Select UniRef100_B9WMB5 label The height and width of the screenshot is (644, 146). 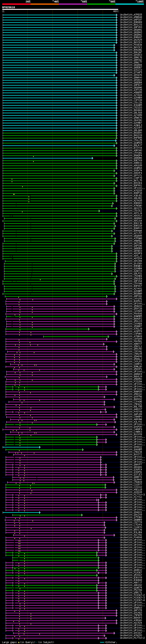[131, 316]
